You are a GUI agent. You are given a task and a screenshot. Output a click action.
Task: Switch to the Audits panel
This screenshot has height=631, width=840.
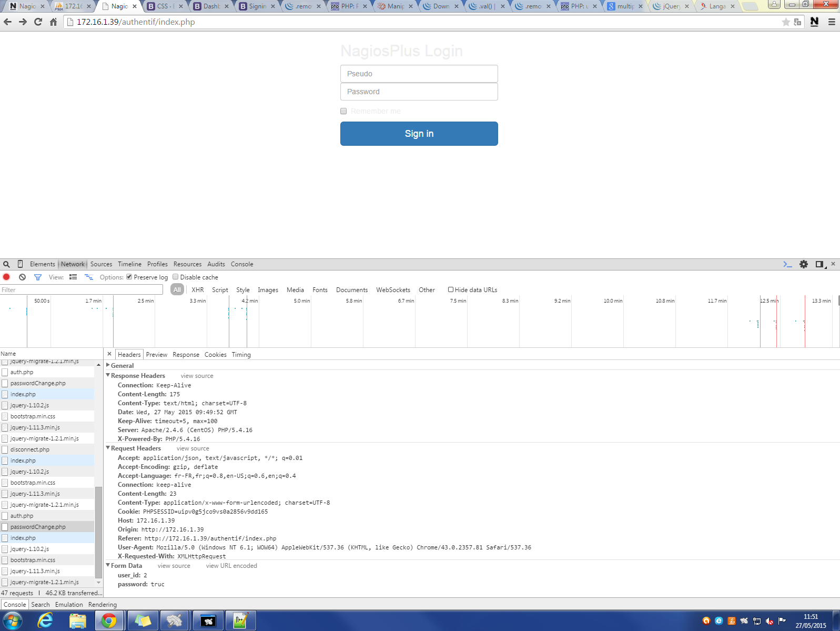click(x=216, y=264)
